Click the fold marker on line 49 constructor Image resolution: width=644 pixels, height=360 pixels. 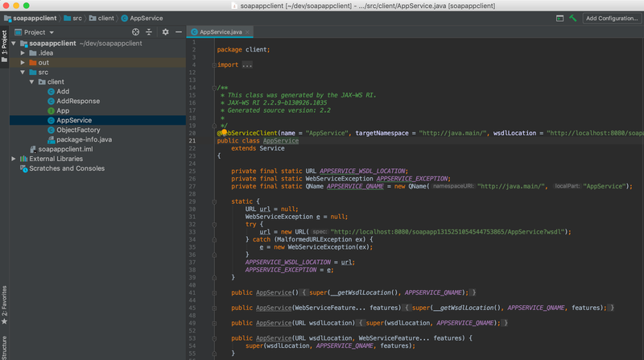(214, 324)
